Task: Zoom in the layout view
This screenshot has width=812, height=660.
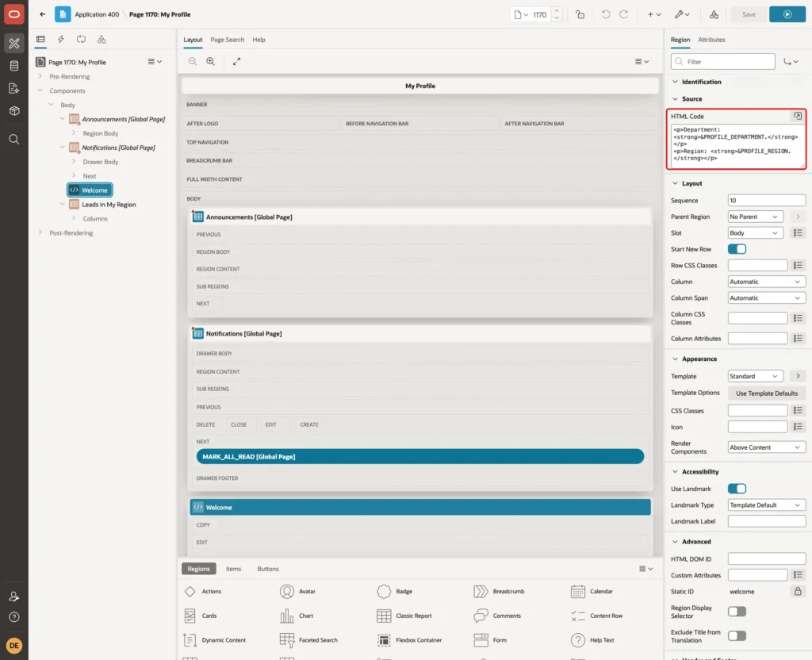Action: pyautogui.click(x=211, y=62)
